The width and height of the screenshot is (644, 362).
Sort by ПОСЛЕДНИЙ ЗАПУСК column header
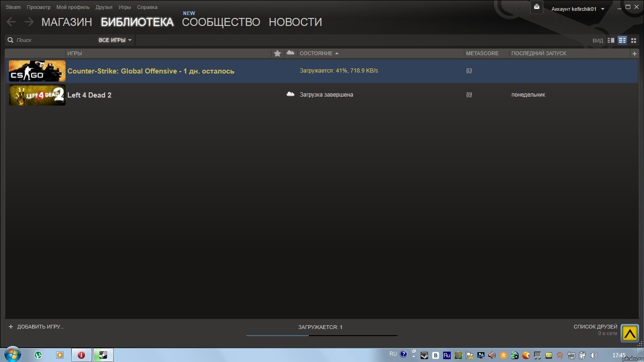539,53
